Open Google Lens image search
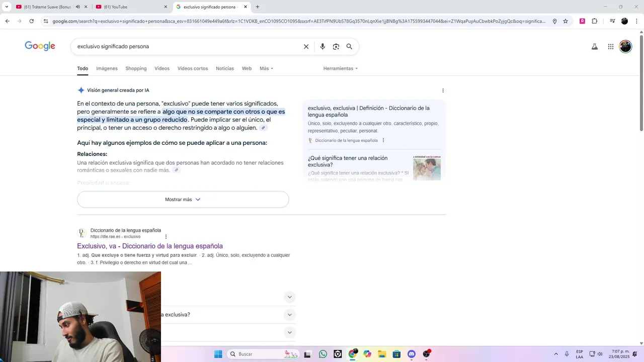 pyautogui.click(x=336, y=46)
